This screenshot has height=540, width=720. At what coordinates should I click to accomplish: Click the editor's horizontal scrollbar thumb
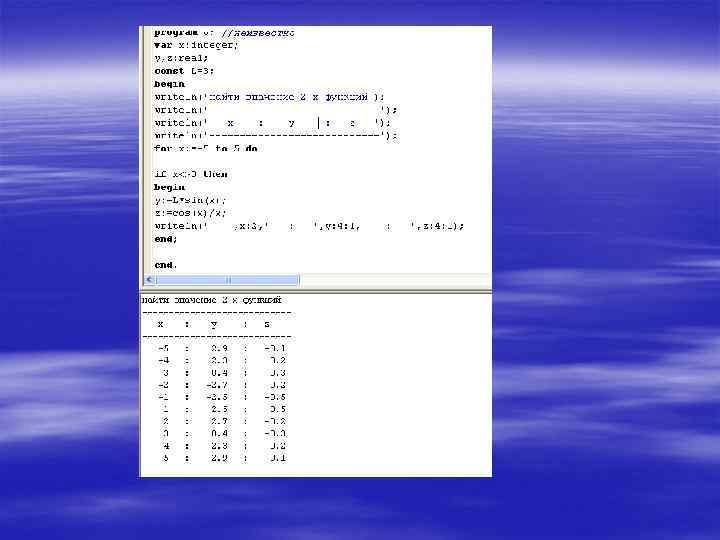tap(227, 279)
